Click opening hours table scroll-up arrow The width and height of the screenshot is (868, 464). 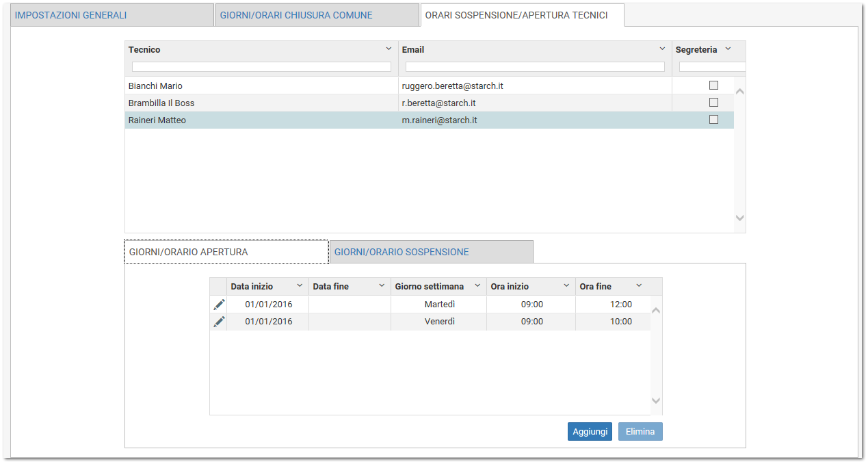click(x=656, y=310)
